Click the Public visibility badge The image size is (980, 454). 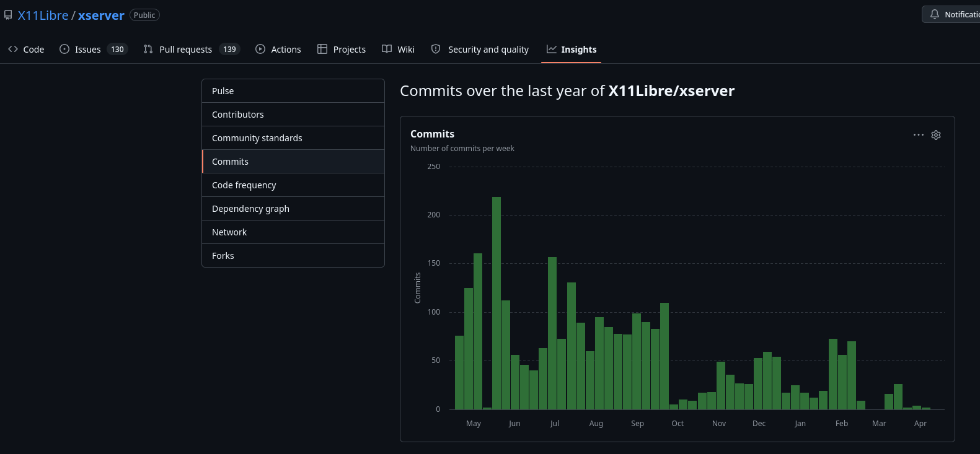click(x=144, y=15)
